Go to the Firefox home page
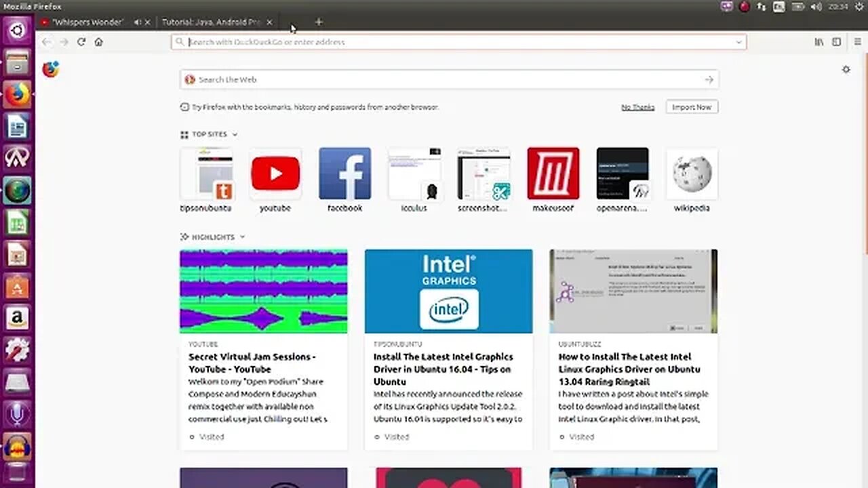The width and height of the screenshot is (868, 488). click(98, 42)
